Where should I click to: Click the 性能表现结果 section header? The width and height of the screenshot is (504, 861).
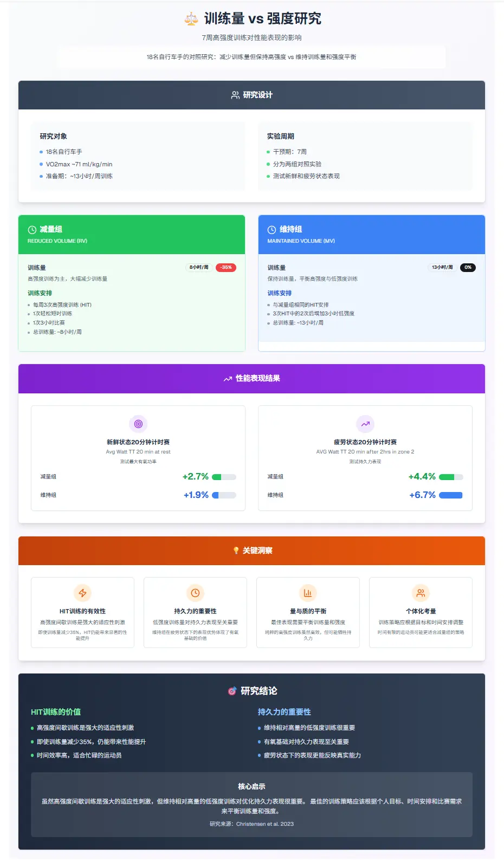[x=251, y=378]
